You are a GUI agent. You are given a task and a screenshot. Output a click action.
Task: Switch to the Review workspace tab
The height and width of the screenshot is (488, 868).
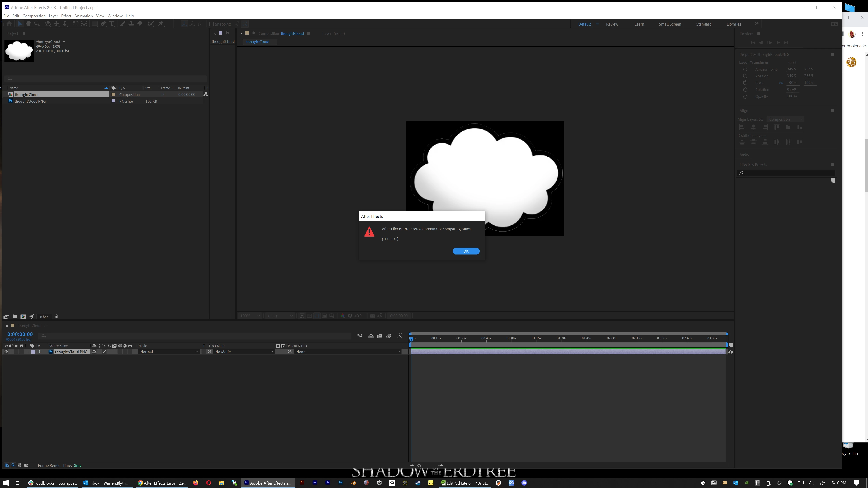pyautogui.click(x=612, y=24)
